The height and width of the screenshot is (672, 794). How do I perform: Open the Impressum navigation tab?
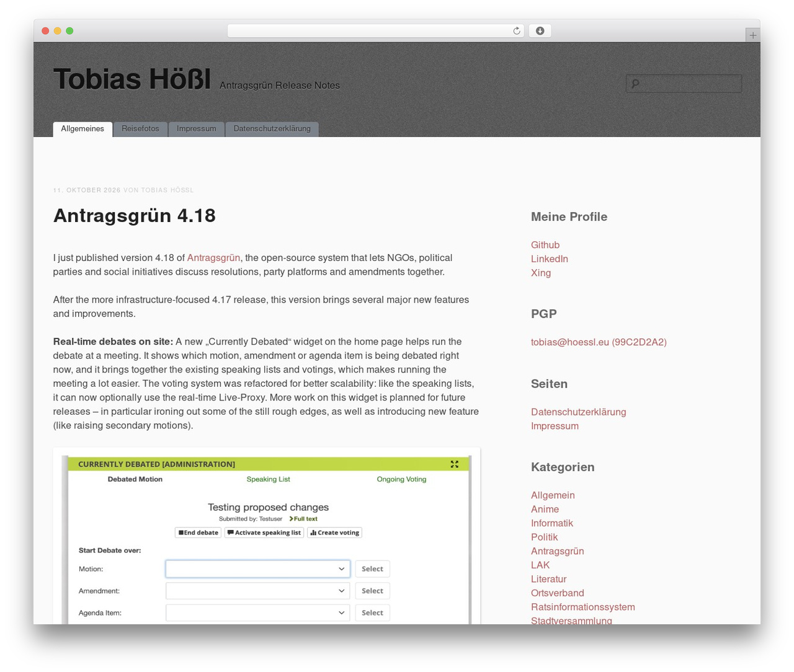(197, 129)
